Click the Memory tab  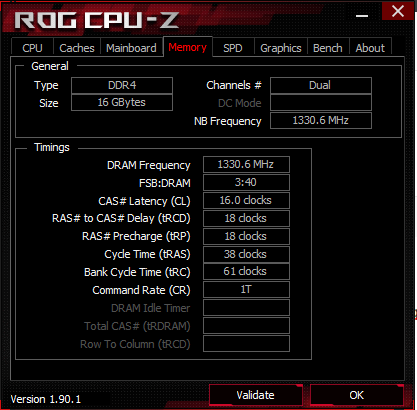point(188,47)
